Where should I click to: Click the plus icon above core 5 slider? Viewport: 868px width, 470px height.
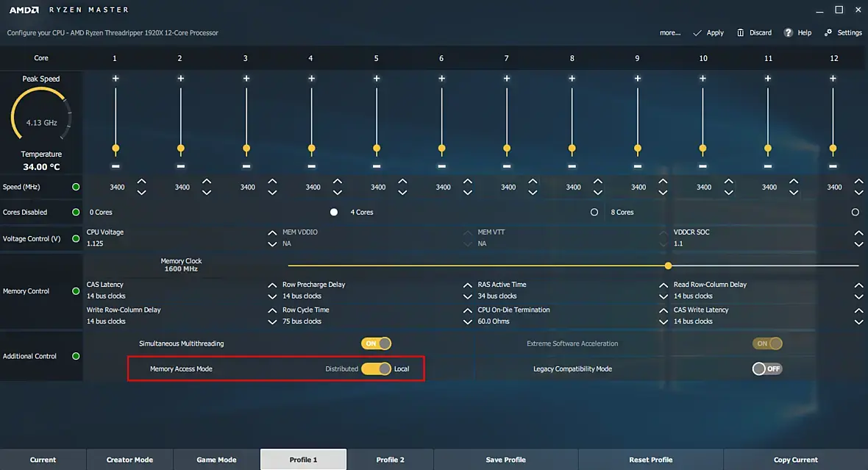click(377, 79)
